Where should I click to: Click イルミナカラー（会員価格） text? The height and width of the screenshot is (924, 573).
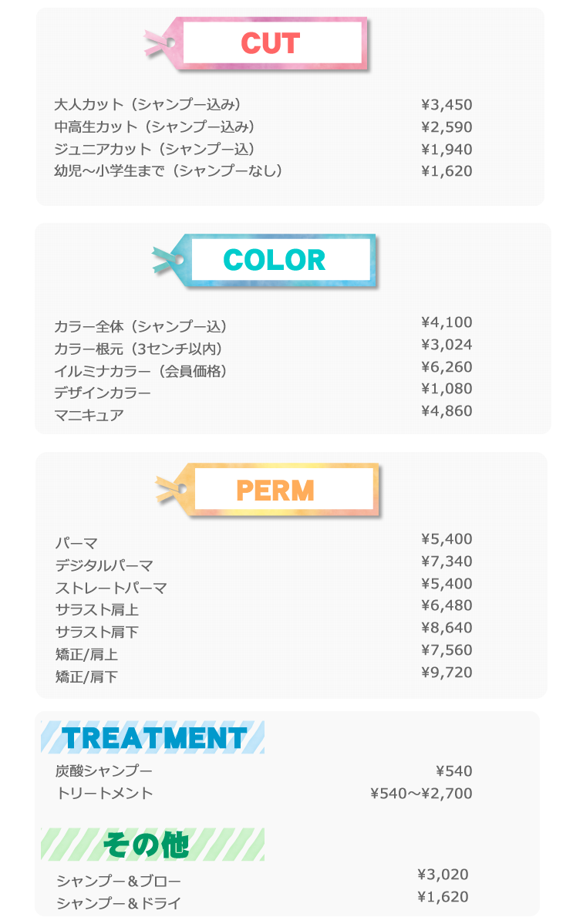[141, 371]
